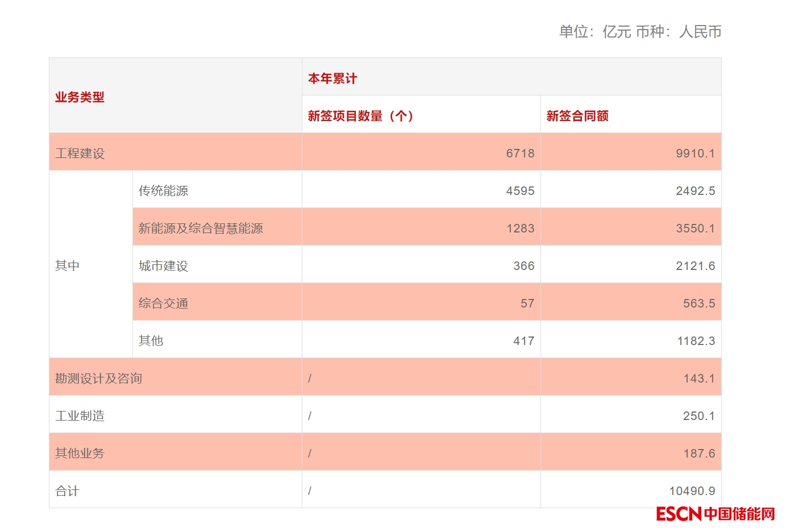Click the total contract value 10490.9

point(692,491)
